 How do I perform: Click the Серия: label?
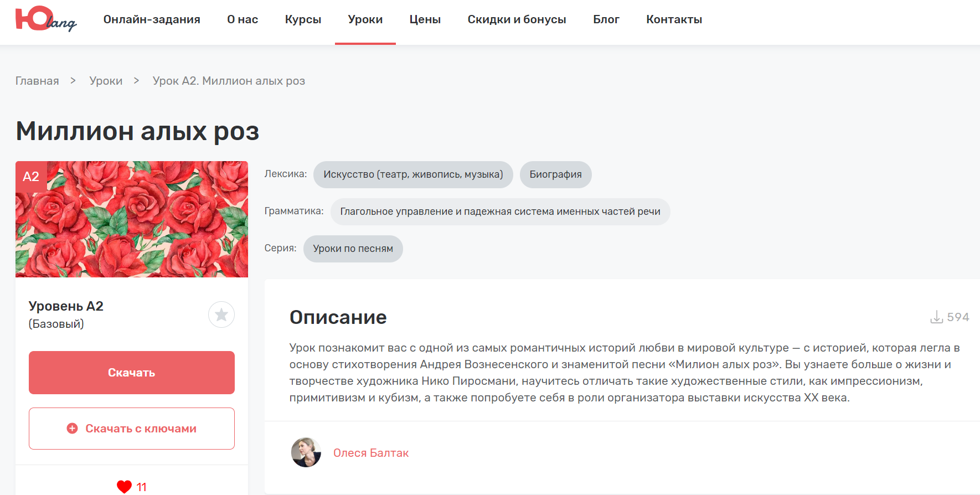click(x=280, y=248)
